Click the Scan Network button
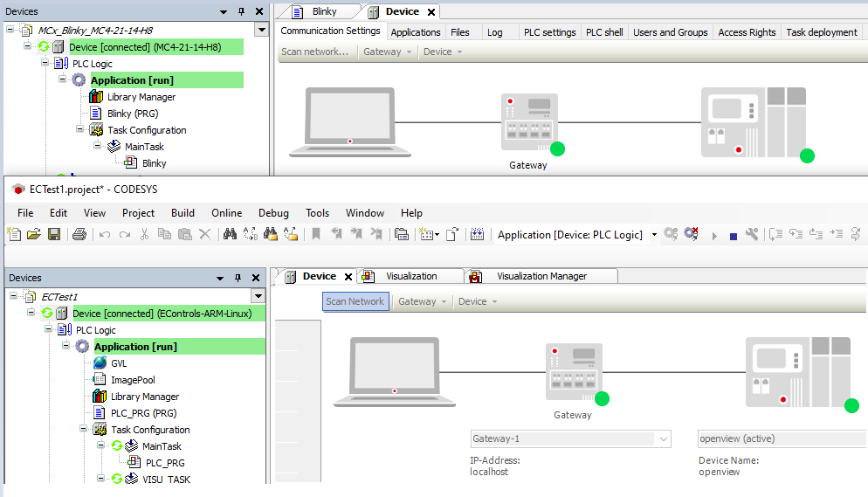 pos(355,301)
